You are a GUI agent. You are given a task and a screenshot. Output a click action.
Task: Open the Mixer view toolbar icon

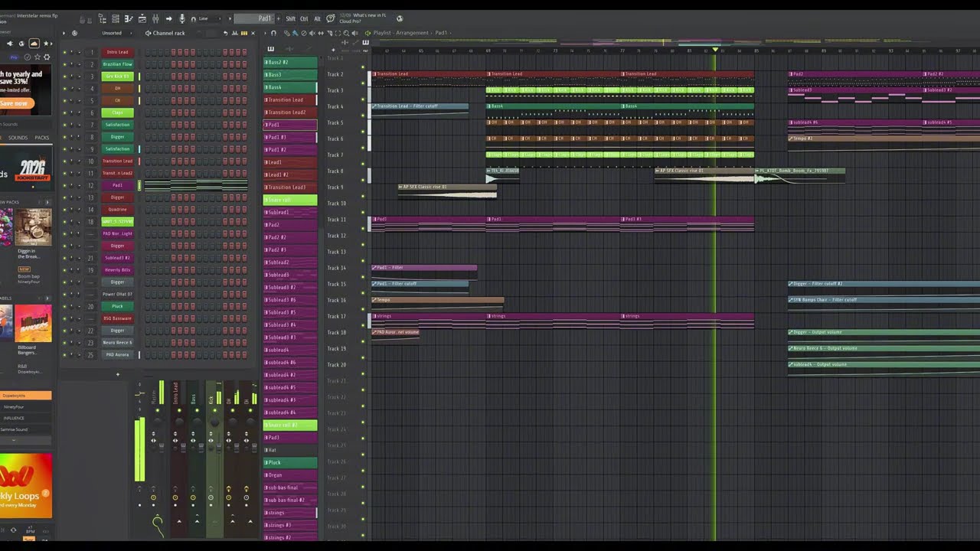[x=155, y=18]
